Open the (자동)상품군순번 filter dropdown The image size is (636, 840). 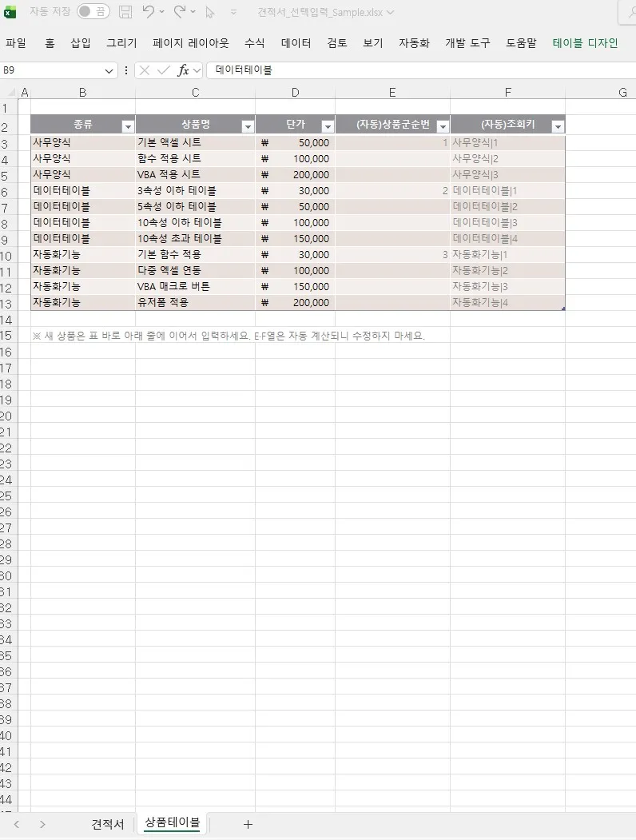point(443,126)
